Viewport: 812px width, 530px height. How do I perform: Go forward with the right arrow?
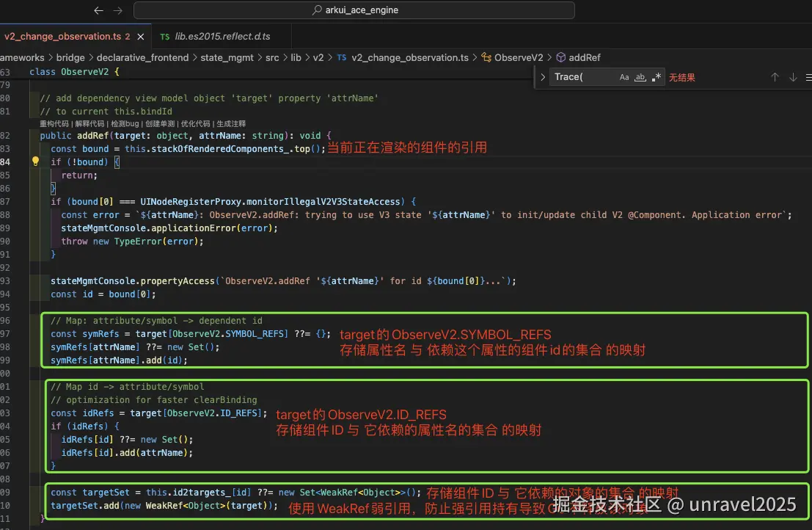117,10
